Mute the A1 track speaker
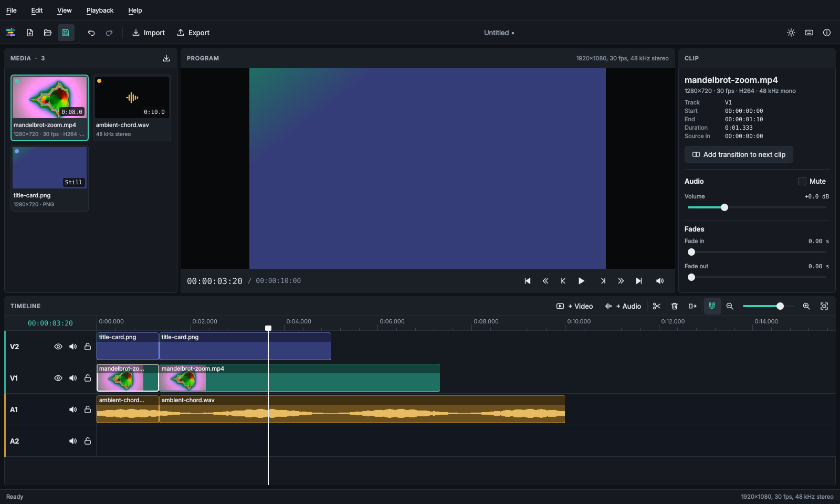 [x=73, y=409]
